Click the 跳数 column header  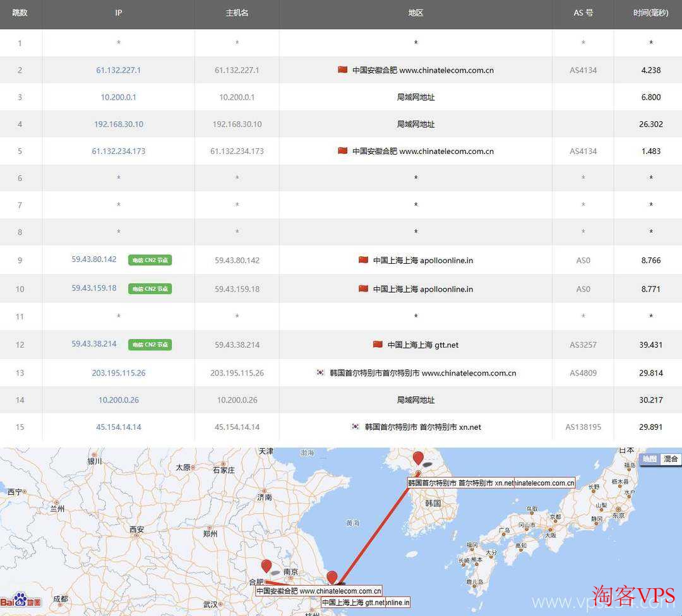click(x=20, y=13)
